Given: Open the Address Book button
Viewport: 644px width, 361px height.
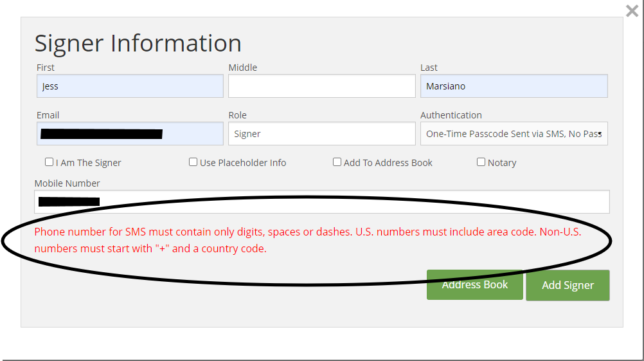Looking at the screenshot, I should pos(474,284).
